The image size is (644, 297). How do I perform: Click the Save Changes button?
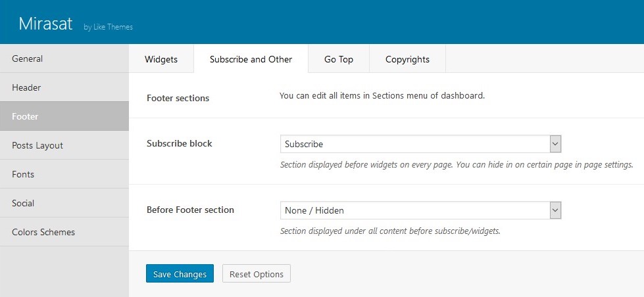pyautogui.click(x=180, y=273)
